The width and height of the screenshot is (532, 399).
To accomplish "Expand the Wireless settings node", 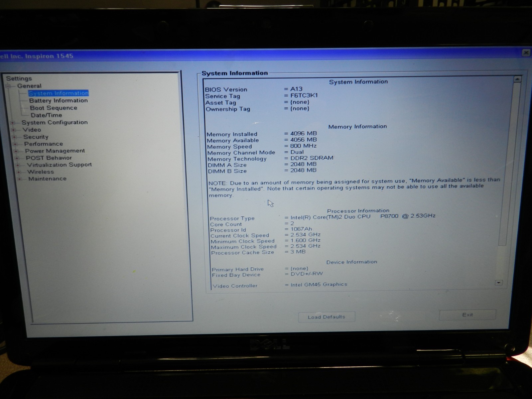I will pyautogui.click(x=19, y=172).
